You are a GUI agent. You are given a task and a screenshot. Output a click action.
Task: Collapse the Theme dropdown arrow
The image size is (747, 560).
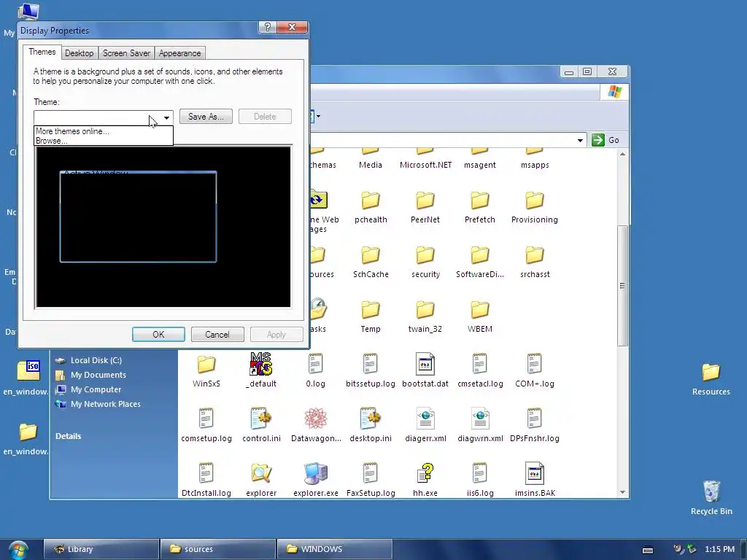coord(166,117)
